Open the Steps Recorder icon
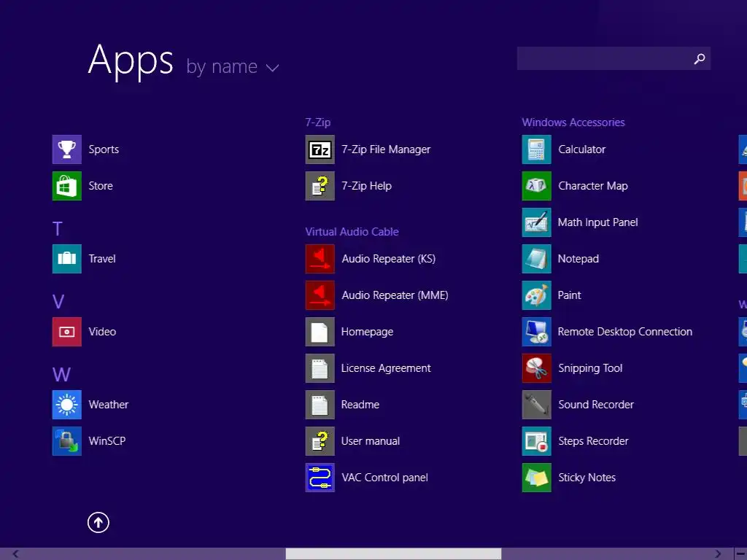 536,441
